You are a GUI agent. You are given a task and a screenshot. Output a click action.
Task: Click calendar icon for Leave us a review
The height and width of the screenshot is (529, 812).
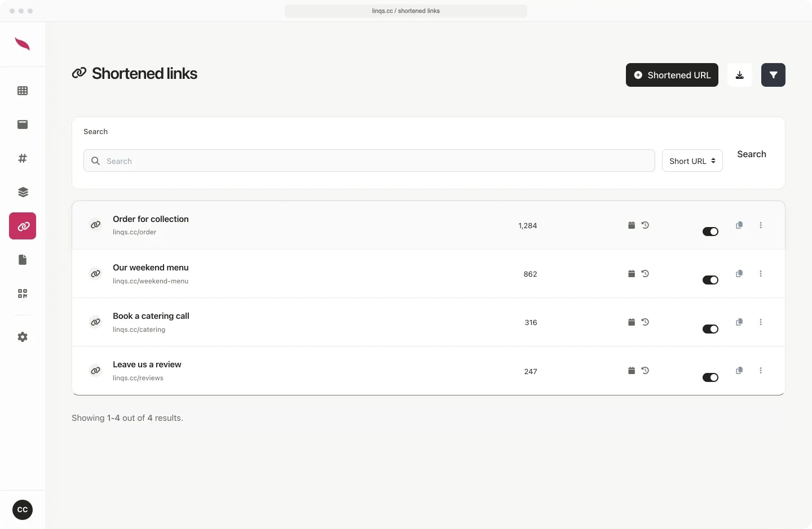click(x=632, y=371)
